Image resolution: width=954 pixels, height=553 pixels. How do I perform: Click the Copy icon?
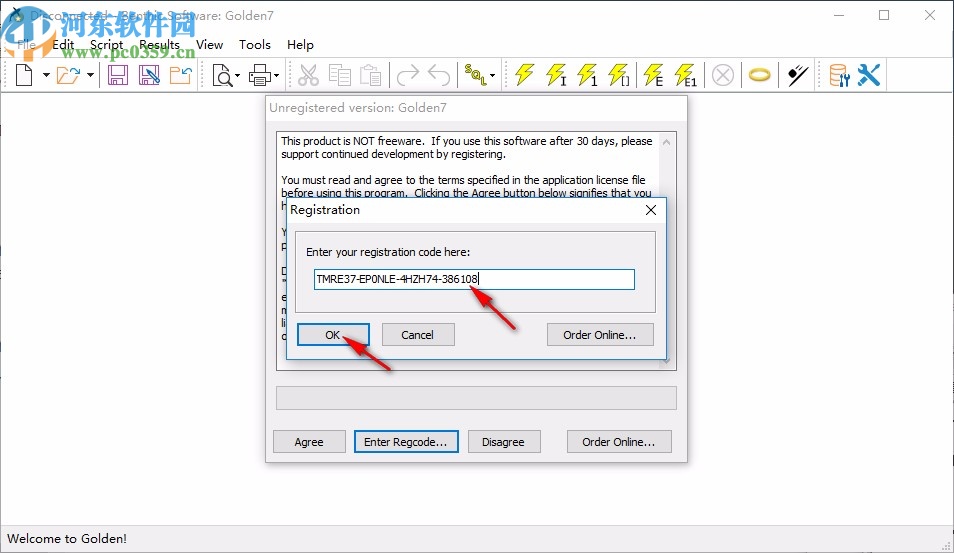pyautogui.click(x=339, y=75)
